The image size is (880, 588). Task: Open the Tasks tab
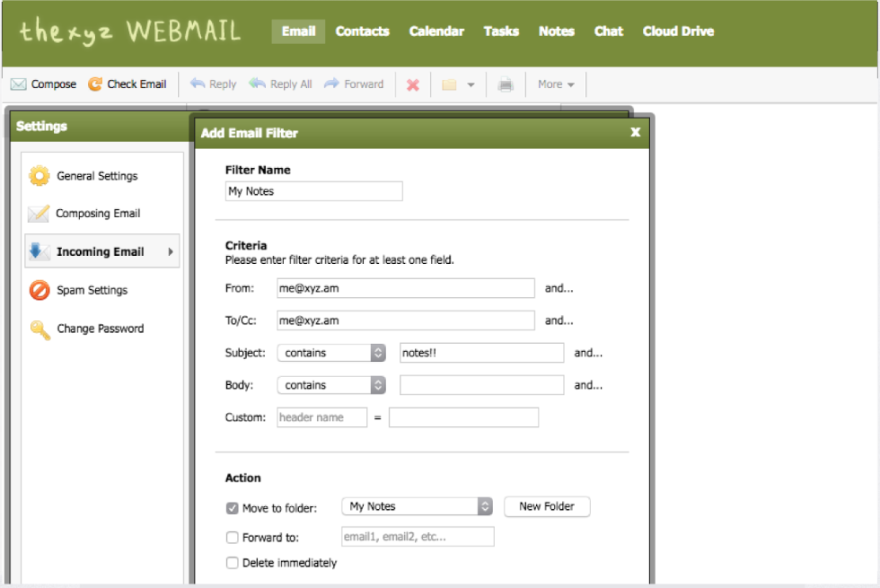coord(501,31)
